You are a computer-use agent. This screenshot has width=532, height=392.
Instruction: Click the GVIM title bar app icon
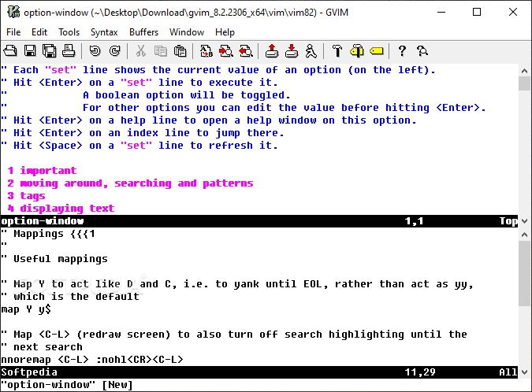pos(13,12)
